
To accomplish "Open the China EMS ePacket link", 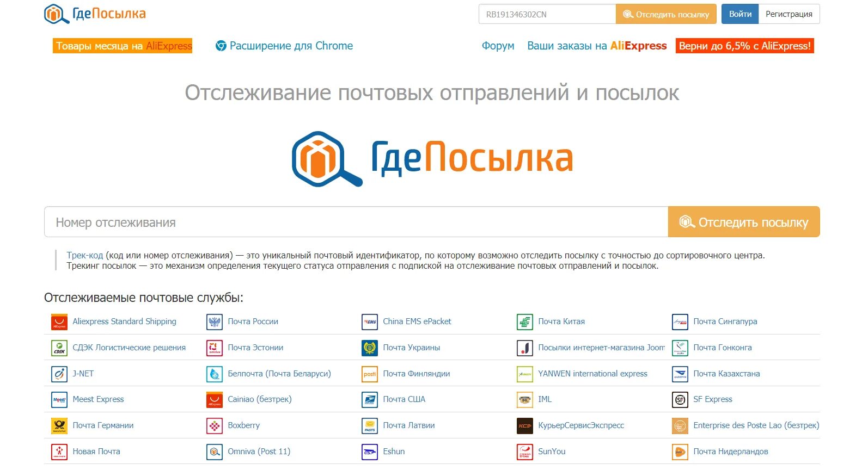I will pyautogui.click(x=417, y=321).
